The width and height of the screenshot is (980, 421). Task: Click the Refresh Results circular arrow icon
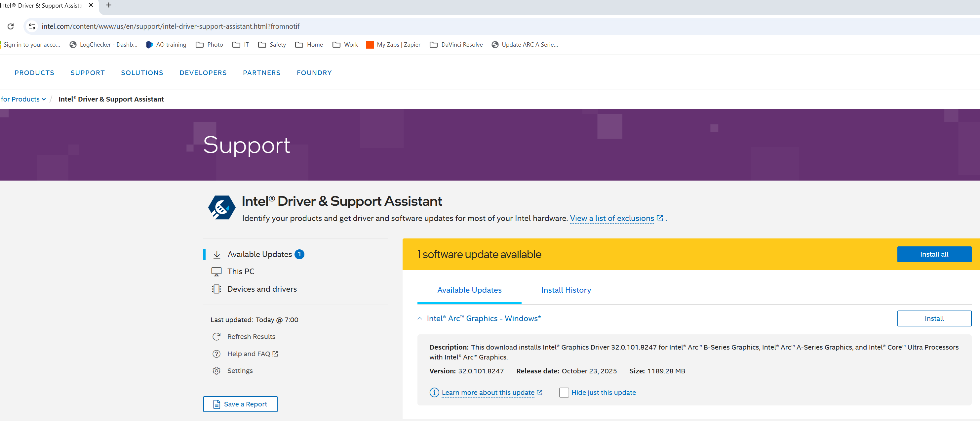click(216, 336)
